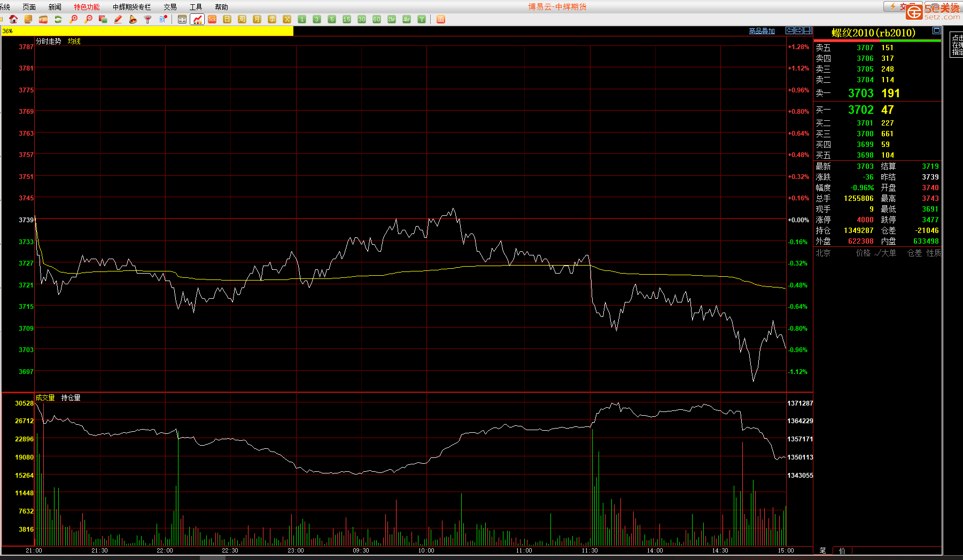Open the 新闻 menu
The image size is (963, 560).
tap(55, 7)
